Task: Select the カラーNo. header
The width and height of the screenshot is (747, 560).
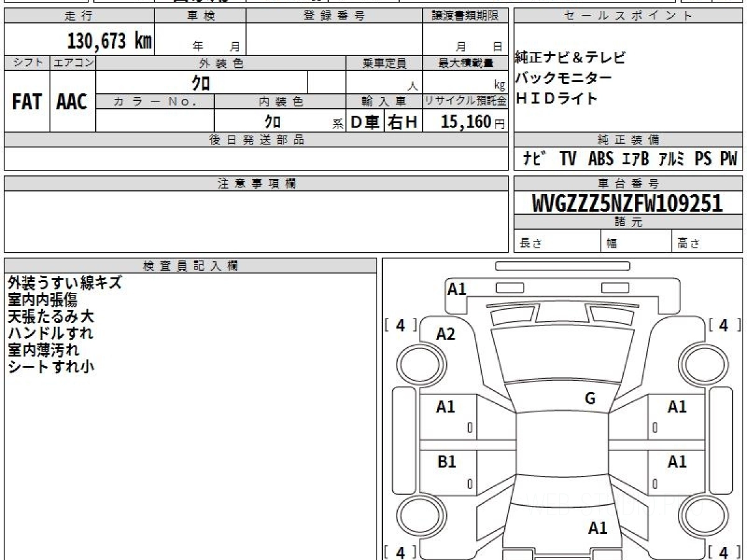Action: point(155,101)
